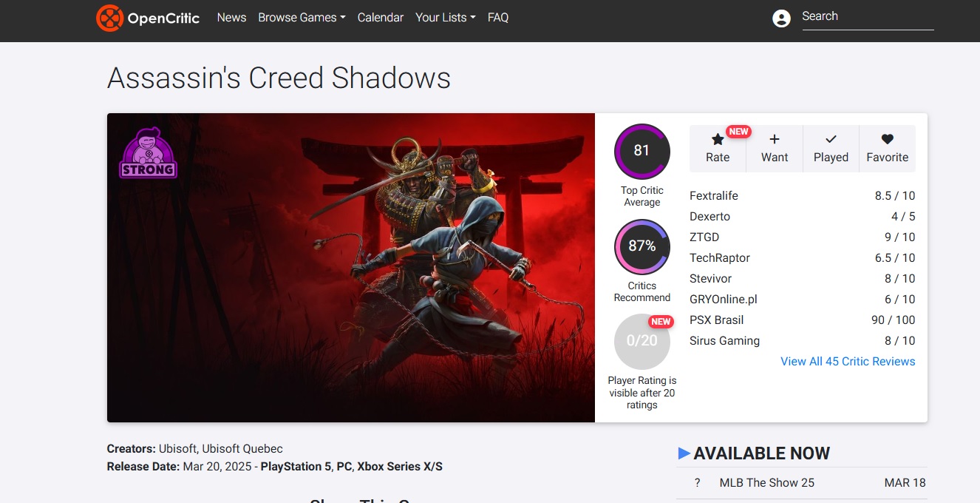980x503 pixels.
Task: Click the 87% Critics Recommend circle
Action: click(642, 246)
